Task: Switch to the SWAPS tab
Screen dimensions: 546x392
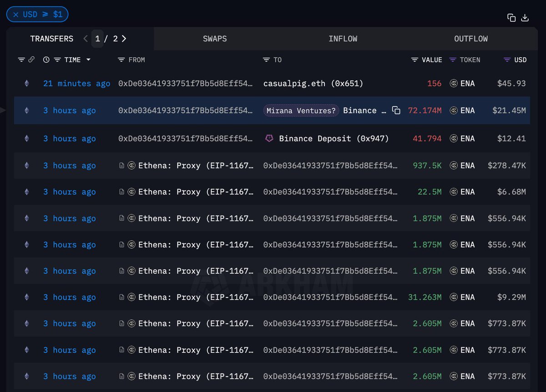Action: [x=215, y=39]
